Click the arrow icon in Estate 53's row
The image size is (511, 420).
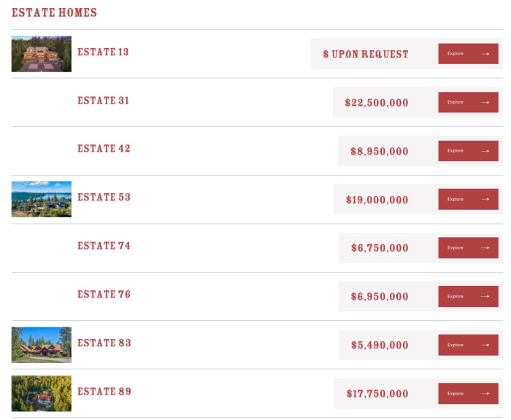coord(485,199)
